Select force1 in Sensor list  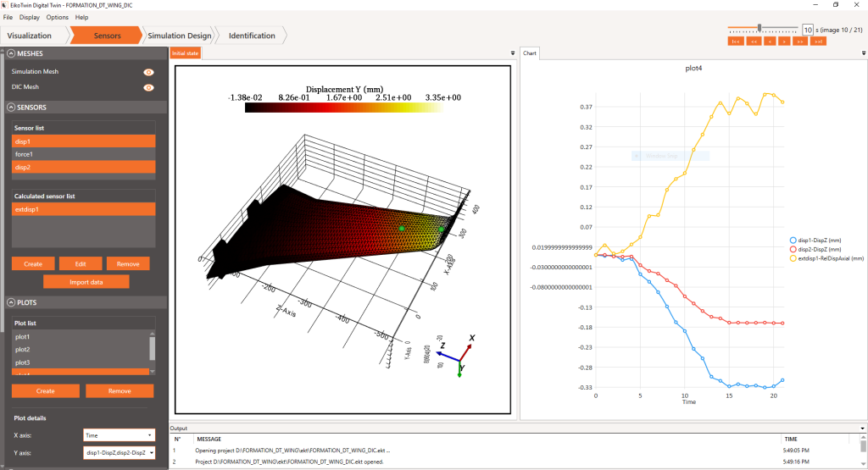click(x=84, y=154)
